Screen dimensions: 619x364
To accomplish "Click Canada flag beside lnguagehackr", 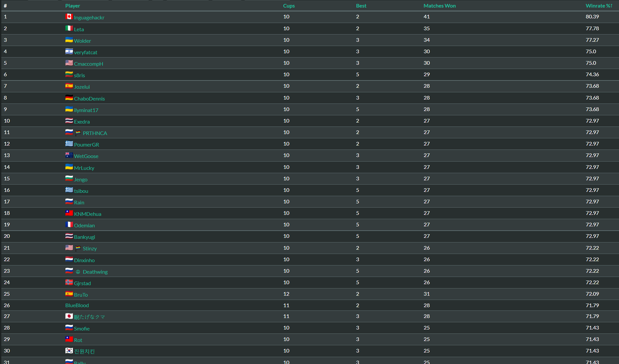I will click(69, 16).
